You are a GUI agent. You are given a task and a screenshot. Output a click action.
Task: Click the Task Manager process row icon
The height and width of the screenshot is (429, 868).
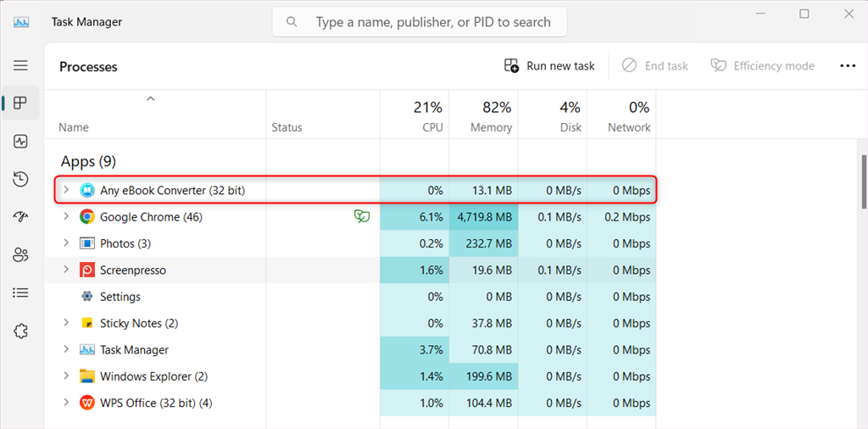pyautogui.click(x=87, y=350)
